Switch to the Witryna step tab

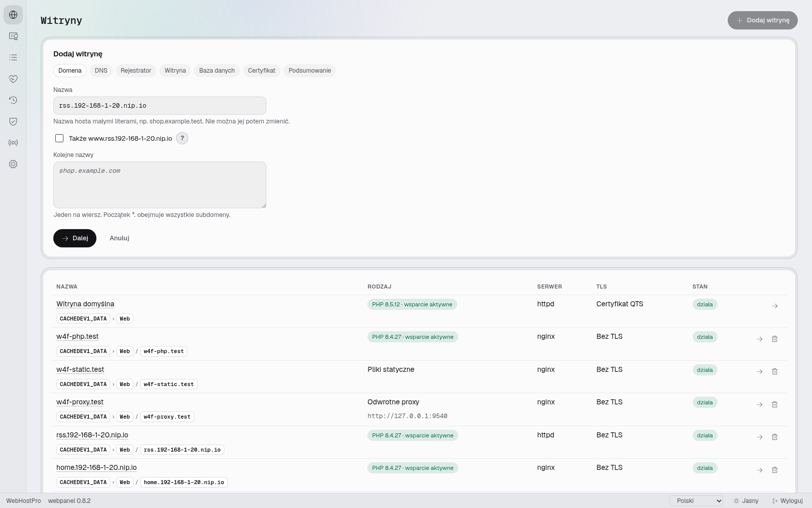[x=175, y=71]
